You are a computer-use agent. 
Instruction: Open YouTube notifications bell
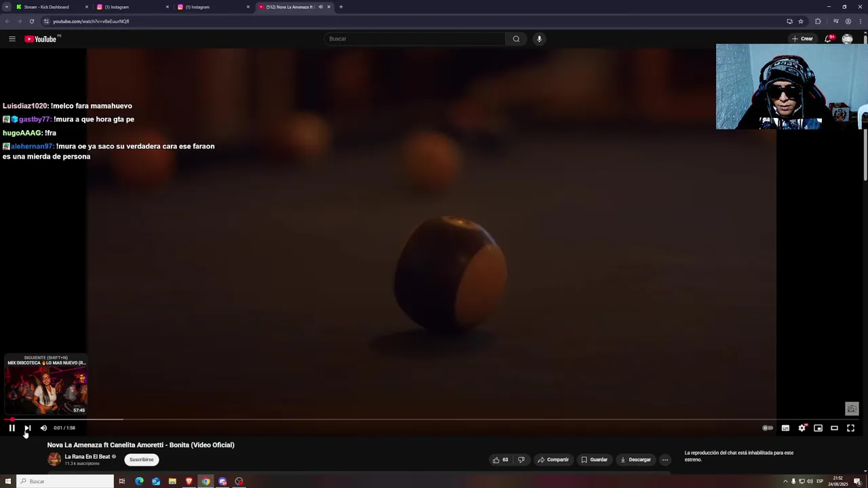[828, 39]
